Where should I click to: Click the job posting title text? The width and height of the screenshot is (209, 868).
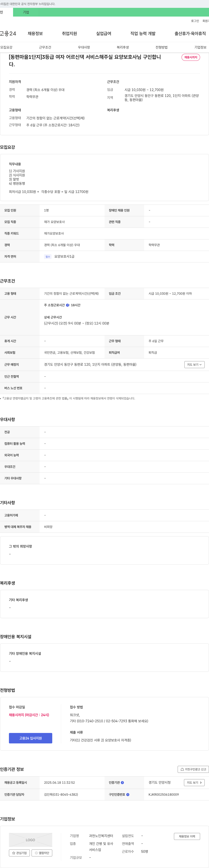pyautogui.click(x=85, y=61)
